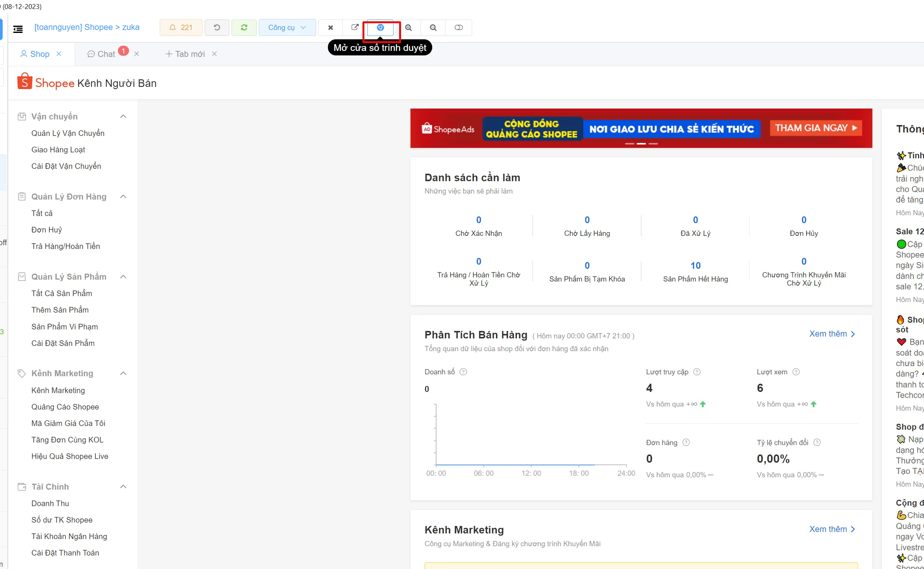This screenshot has width=924, height=569.
Task: Click Xem thêm in Phân Tích Bán Hàng
Action: [x=833, y=334]
